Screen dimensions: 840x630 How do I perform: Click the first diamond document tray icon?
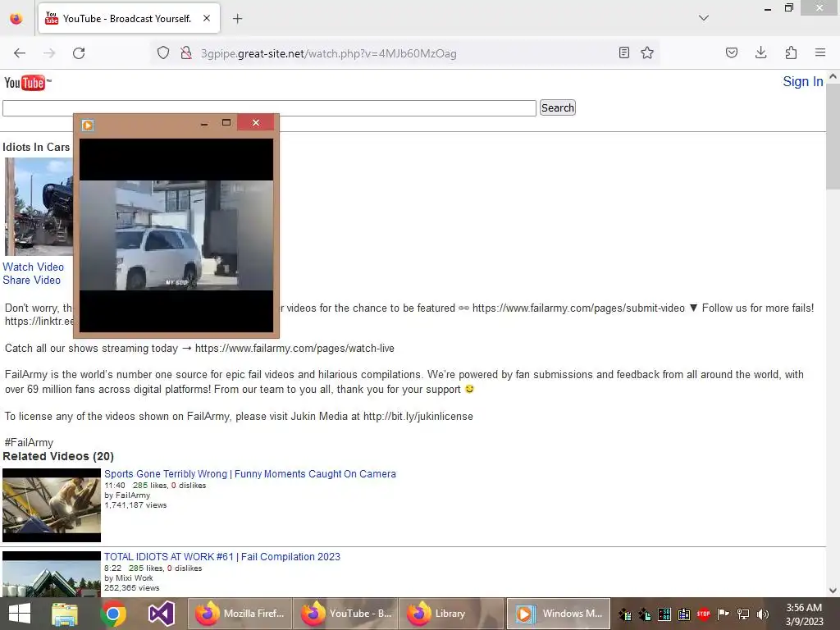pyautogui.click(x=624, y=614)
